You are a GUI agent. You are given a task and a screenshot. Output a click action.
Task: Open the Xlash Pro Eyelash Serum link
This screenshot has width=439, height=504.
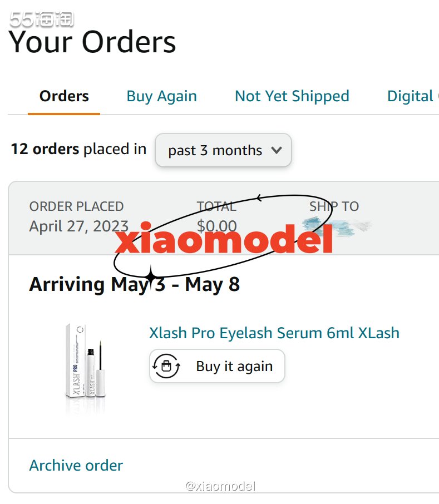(x=274, y=333)
